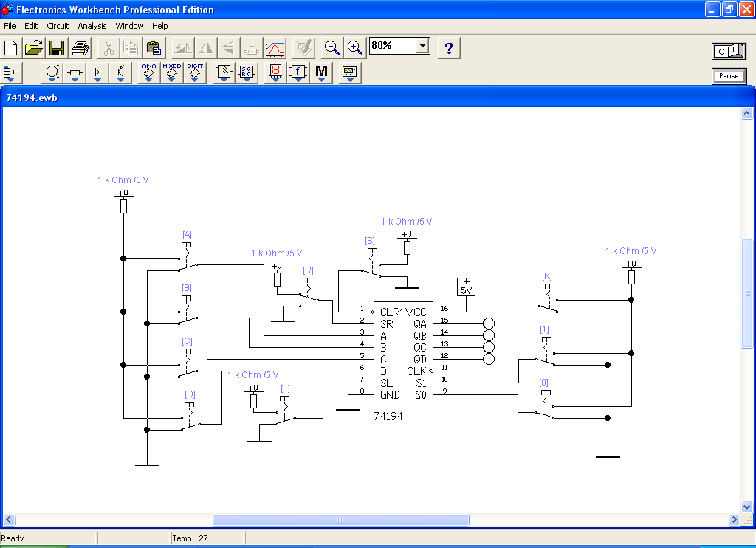Screen dimensions: 756x548
Task: Click the scroll left arrow
Action: [x=8, y=520]
